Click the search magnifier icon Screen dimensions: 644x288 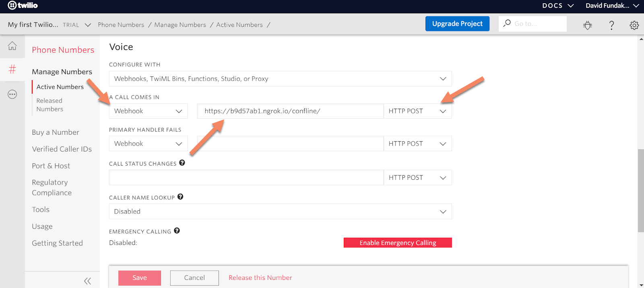tap(507, 23)
